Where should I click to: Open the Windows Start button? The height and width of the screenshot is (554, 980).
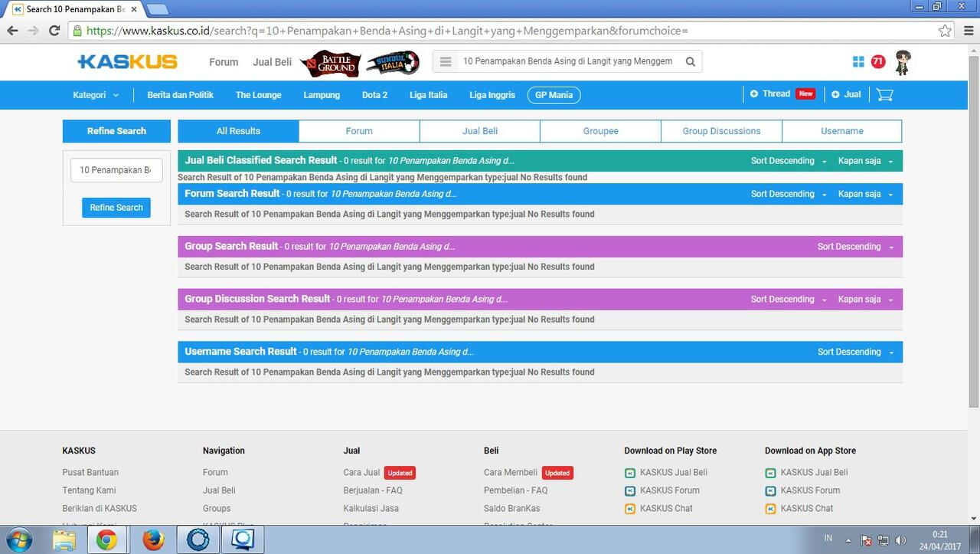(x=18, y=540)
